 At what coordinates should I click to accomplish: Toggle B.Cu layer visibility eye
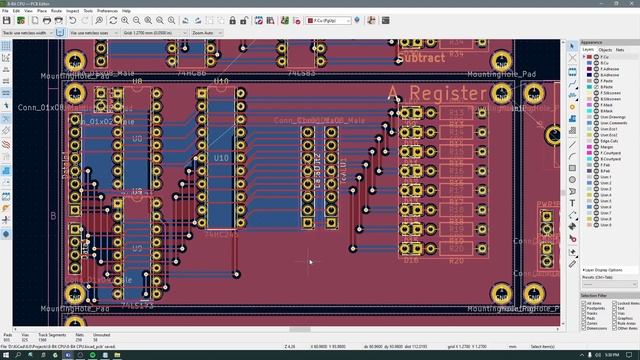596,63
